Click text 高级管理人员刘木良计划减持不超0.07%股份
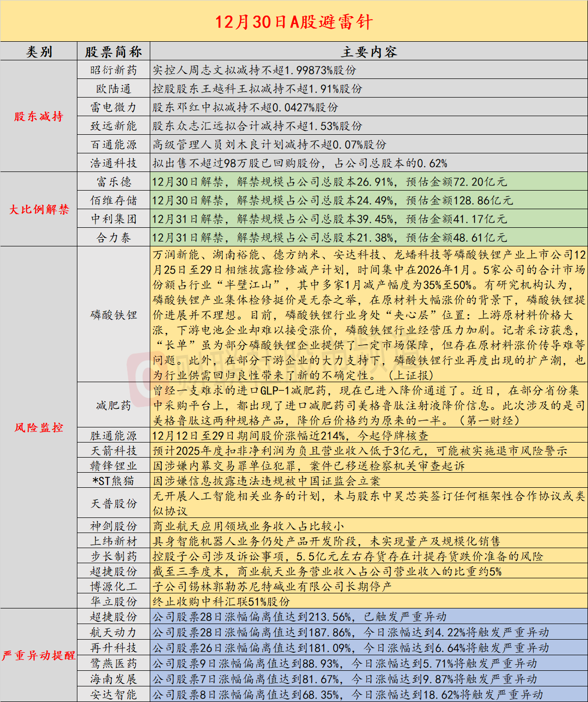This screenshot has width=588, height=702. [269, 145]
